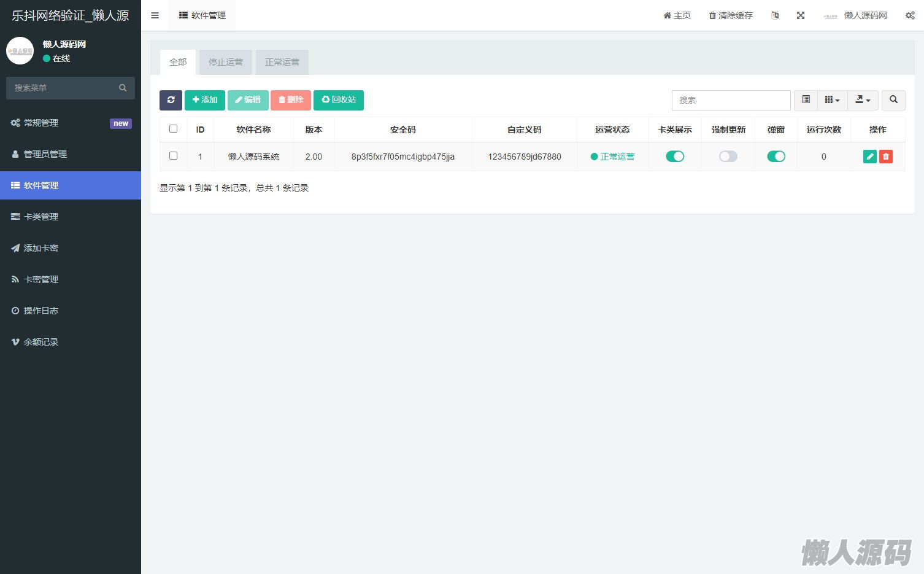Screen dimensions: 924x574
Task: Go to 添加卡密 in the sidebar
Action: point(71,248)
